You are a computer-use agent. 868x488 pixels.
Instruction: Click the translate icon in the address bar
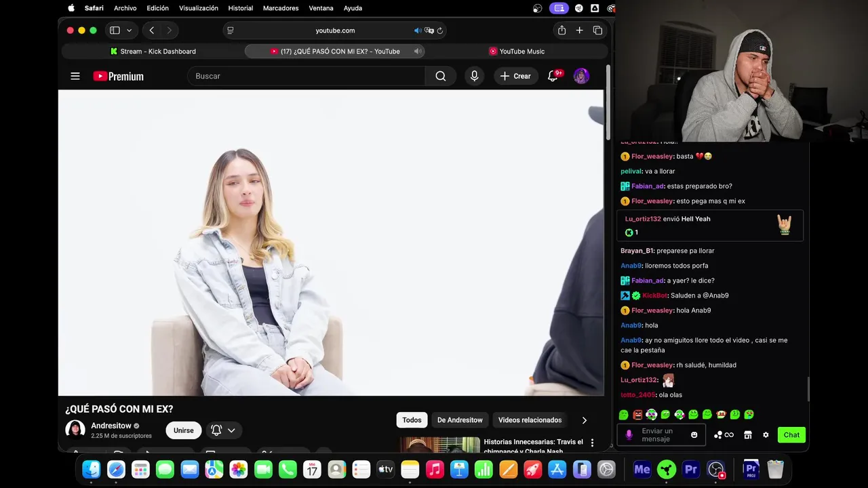[429, 30]
